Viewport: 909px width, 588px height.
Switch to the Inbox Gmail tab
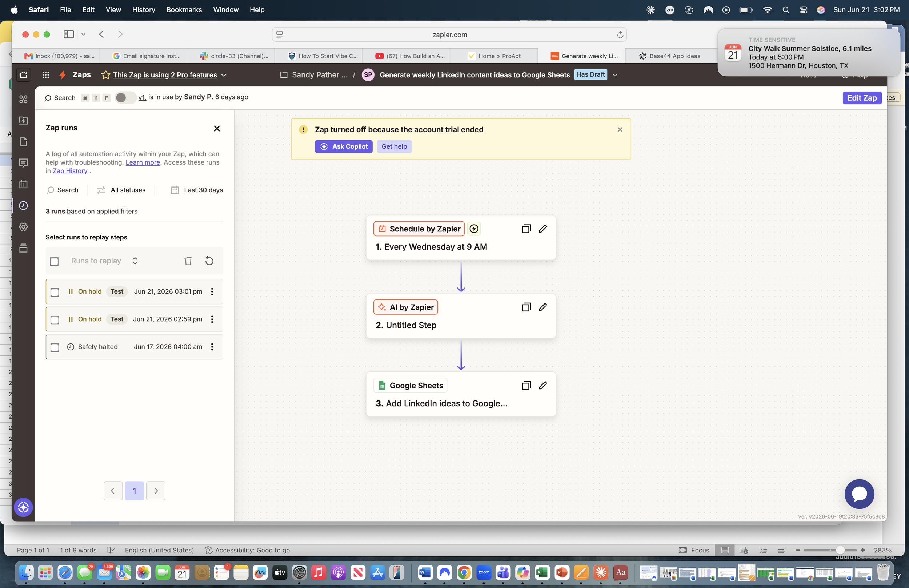[59, 56]
